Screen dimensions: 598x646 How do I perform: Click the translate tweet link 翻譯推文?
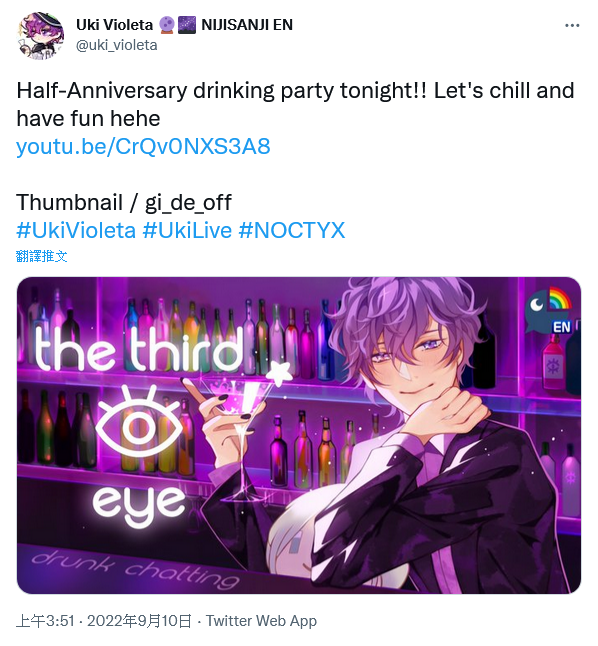click(42, 256)
